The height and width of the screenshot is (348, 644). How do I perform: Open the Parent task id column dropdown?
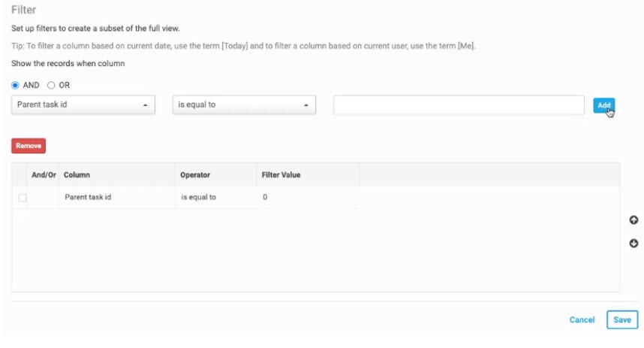coord(83,104)
